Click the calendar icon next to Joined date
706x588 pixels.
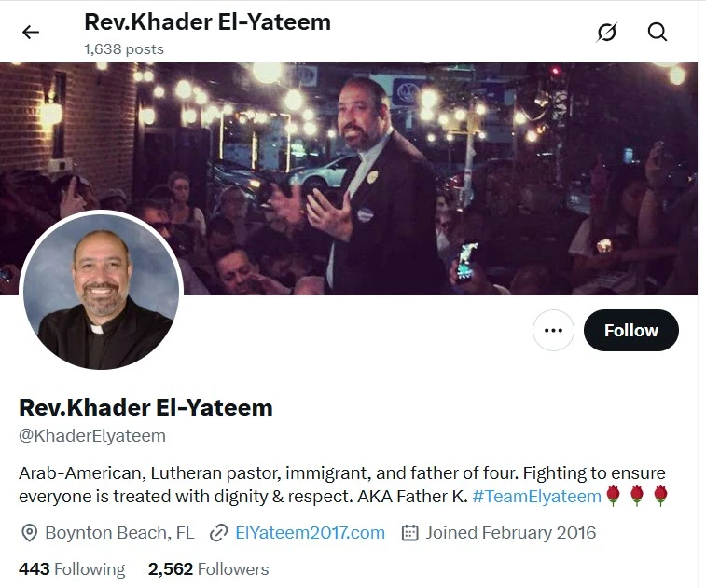tap(409, 533)
